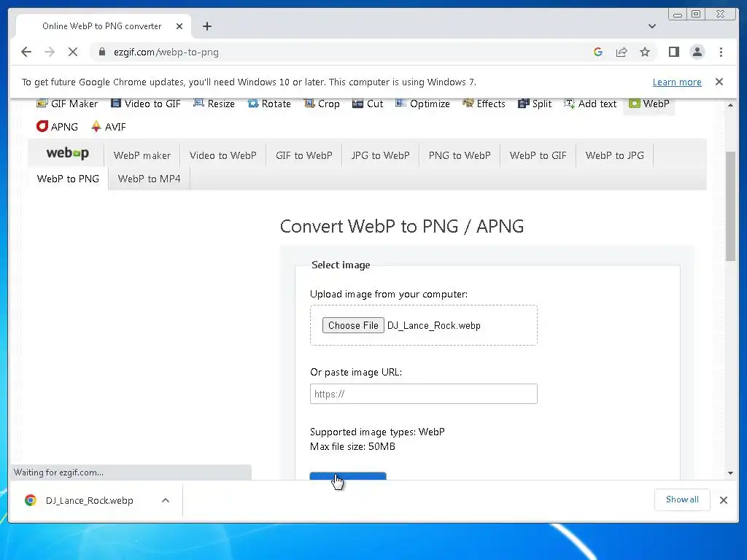Bookmark this page with the star
This screenshot has width=747, height=560.
click(645, 52)
